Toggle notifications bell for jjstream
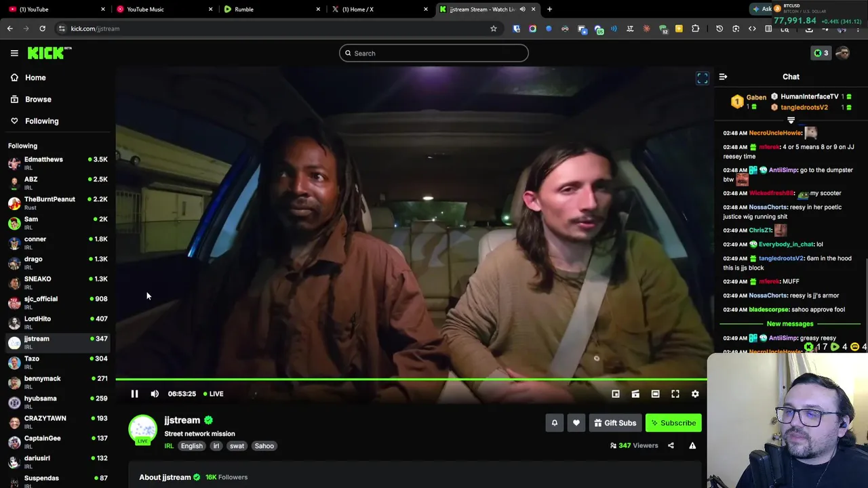The width and height of the screenshot is (868, 488). pos(554,423)
